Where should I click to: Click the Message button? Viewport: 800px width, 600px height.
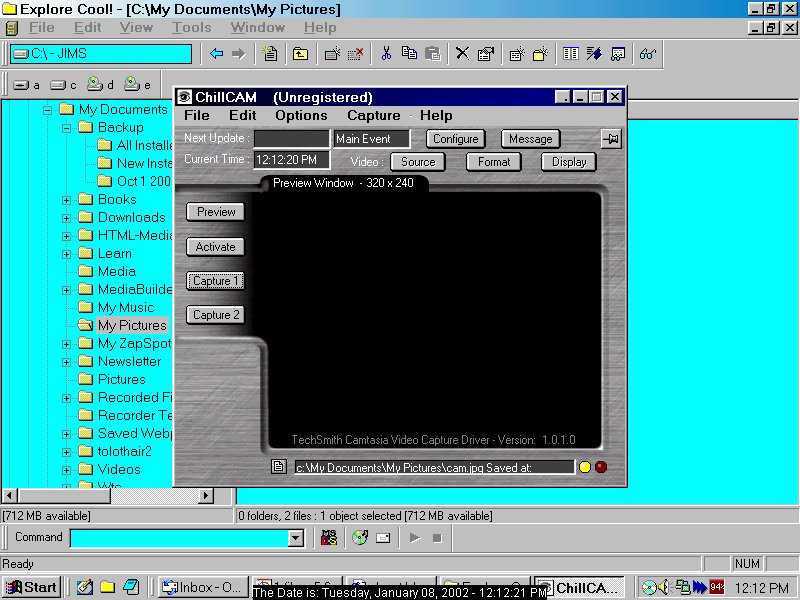pos(531,139)
